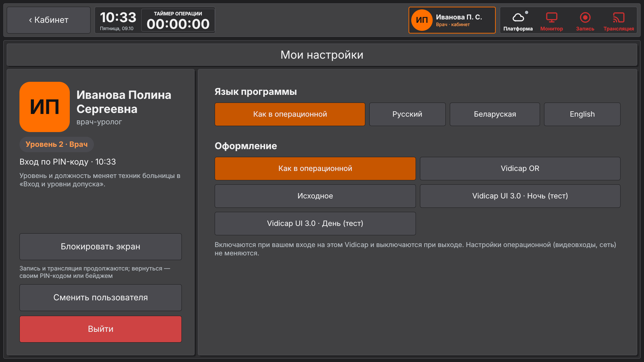Viewport: 644px width, 362px height.
Task: Click Вход по PIN-коду · 10:33 text
Action: click(x=67, y=162)
